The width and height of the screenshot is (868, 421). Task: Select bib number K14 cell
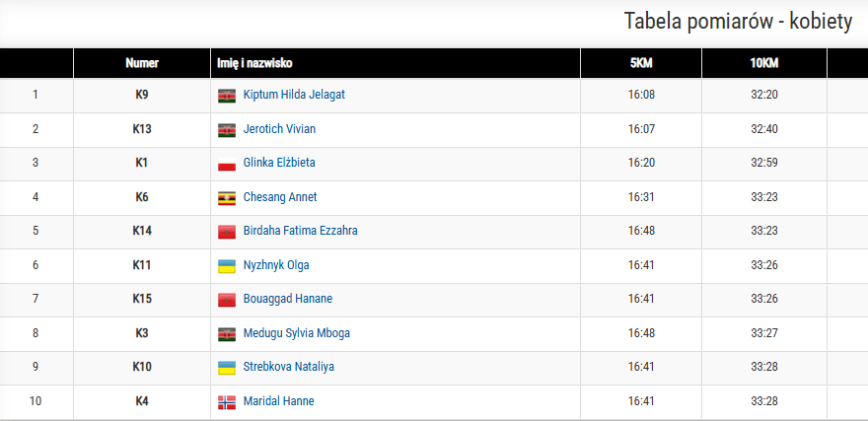(142, 231)
